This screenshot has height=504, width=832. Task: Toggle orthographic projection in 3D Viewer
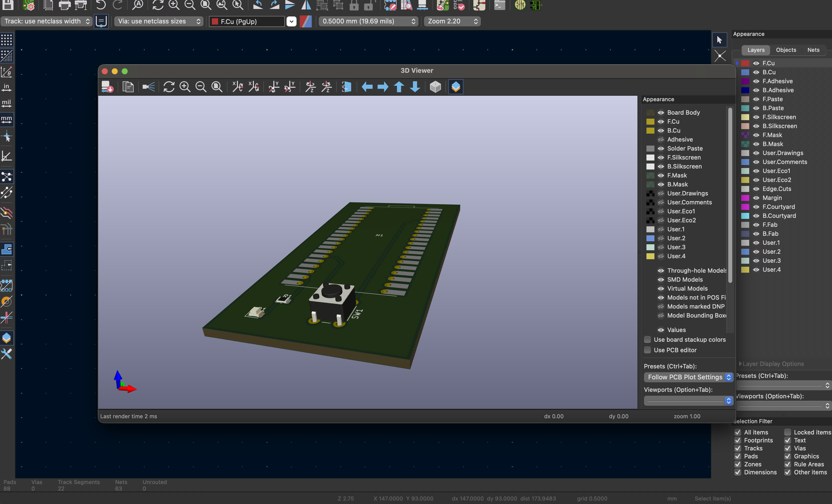pos(435,87)
